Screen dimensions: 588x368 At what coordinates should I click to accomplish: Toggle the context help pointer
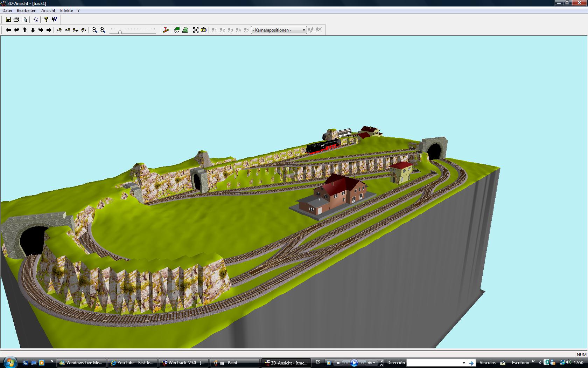pyautogui.click(x=54, y=19)
